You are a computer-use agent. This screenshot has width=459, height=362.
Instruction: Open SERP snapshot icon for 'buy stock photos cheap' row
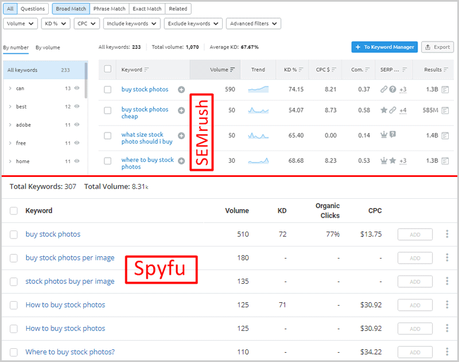point(445,110)
